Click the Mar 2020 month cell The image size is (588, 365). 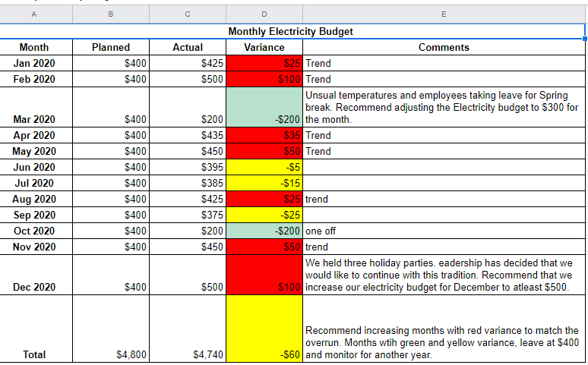tap(36, 107)
